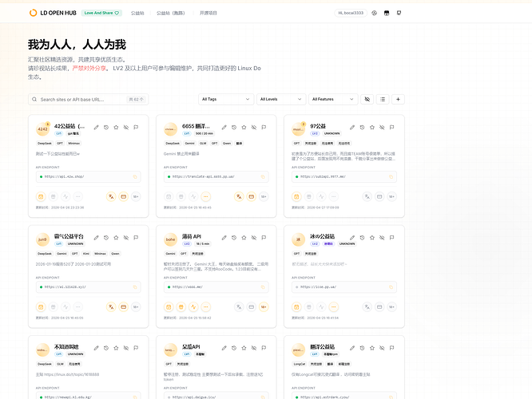
Task: Favorite the 翻译公益站 card
Action: pos(372,348)
